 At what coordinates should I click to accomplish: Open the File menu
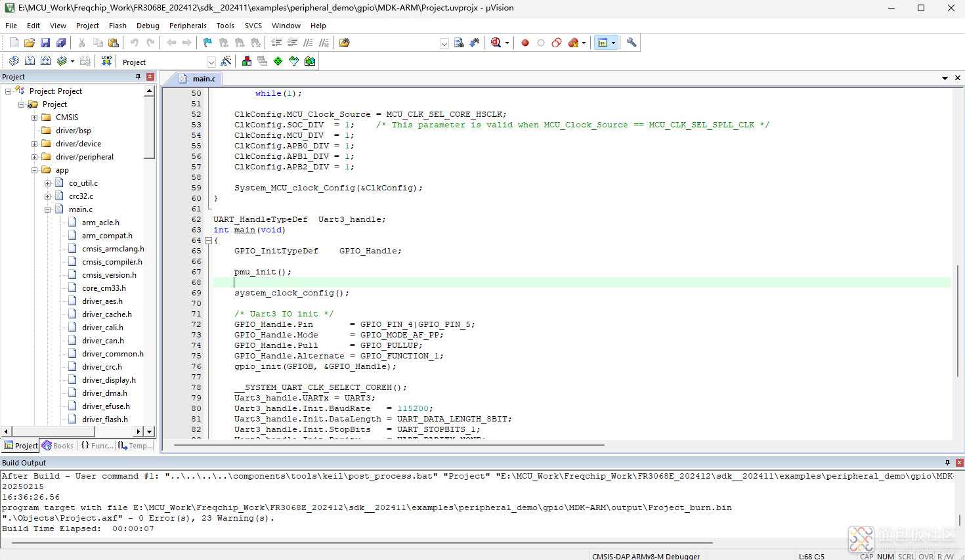[11, 26]
